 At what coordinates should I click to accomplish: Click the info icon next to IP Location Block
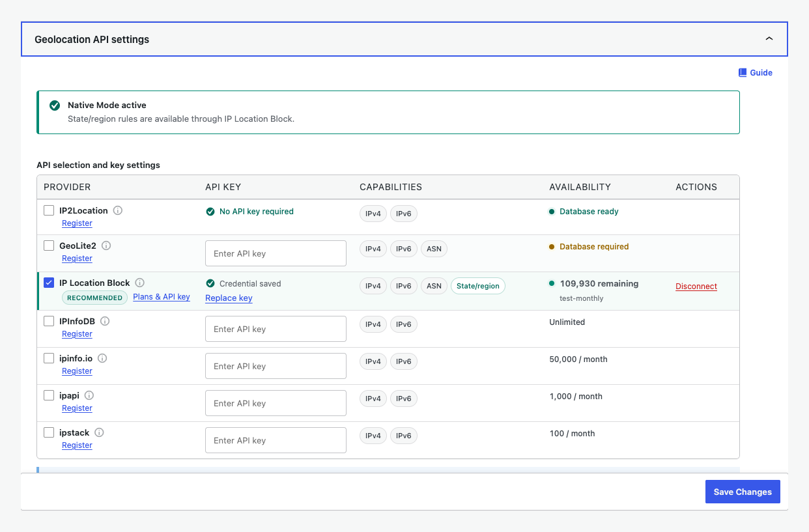pyautogui.click(x=140, y=283)
